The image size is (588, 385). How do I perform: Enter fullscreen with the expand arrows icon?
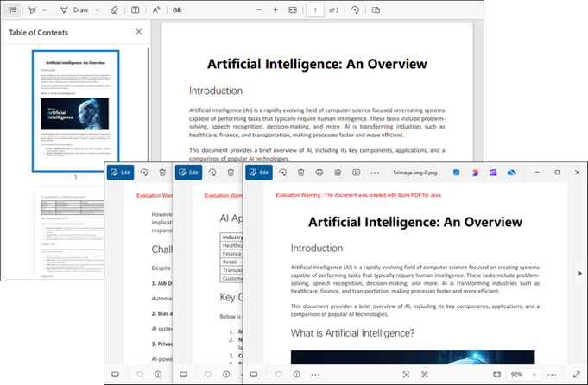pyautogui.click(x=577, y=374)
